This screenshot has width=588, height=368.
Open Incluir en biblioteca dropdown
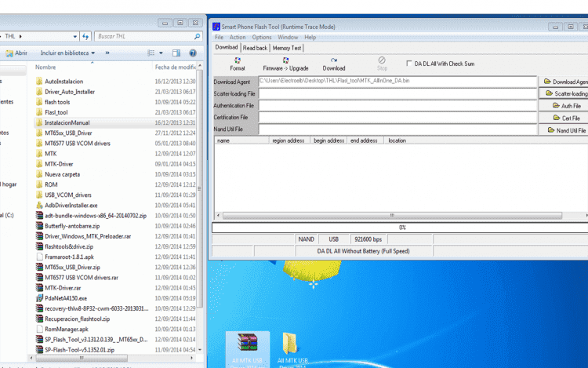click(68, 53)
